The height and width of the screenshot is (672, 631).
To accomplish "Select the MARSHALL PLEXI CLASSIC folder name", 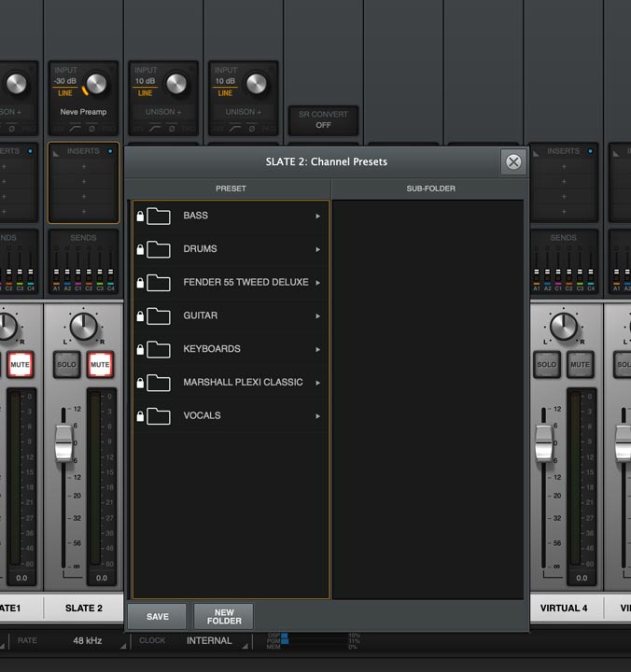I will click(x=243, y=382).
